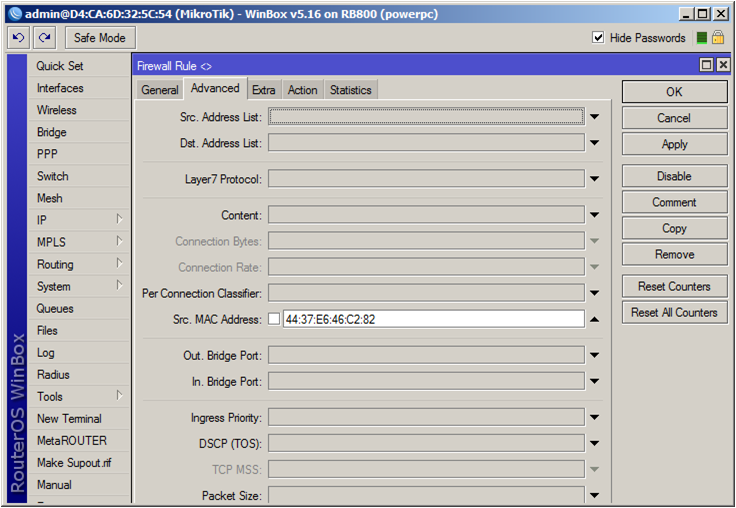
Task: Click the Src. MAC Address input field
Action: pyautogui.click(x=432, y=319)
